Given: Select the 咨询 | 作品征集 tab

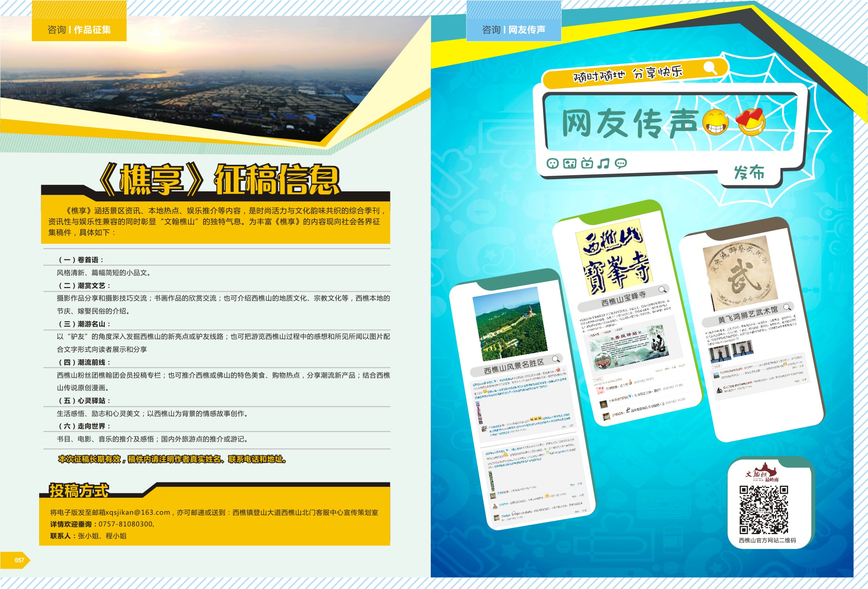Looking at the screenshot, I should [x=79, y=29].
